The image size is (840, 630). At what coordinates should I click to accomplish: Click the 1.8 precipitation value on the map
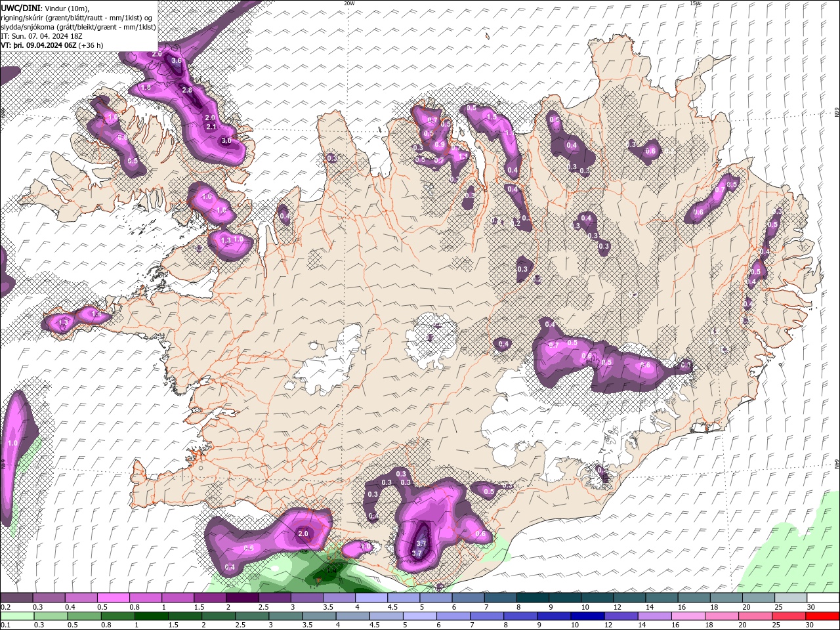[x=146, y=87]
